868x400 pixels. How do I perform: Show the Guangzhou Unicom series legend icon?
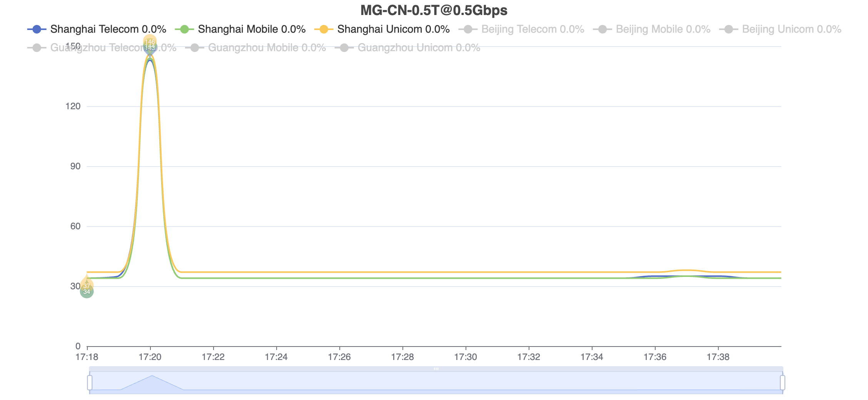[344, 48]
